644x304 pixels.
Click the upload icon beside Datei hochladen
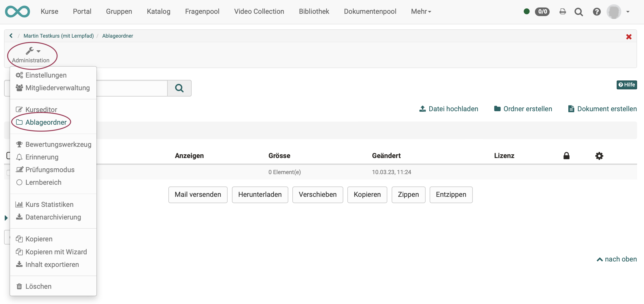422,109
